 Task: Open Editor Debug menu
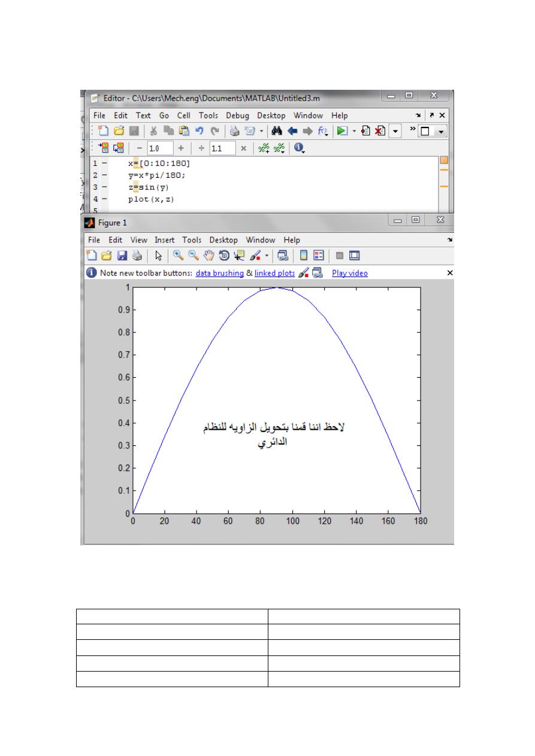[238, 116]
